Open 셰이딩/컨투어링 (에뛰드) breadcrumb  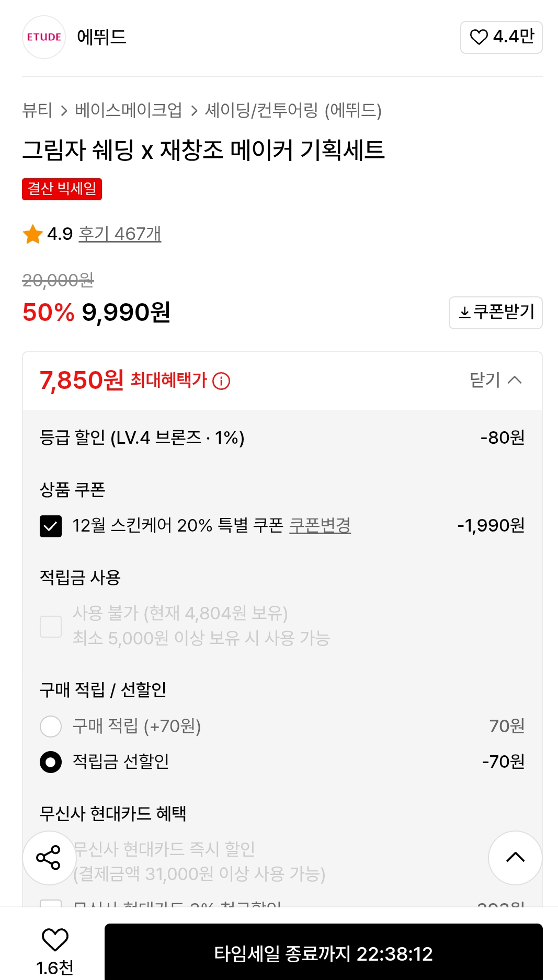pyautogui.click(x=293, y=110)
